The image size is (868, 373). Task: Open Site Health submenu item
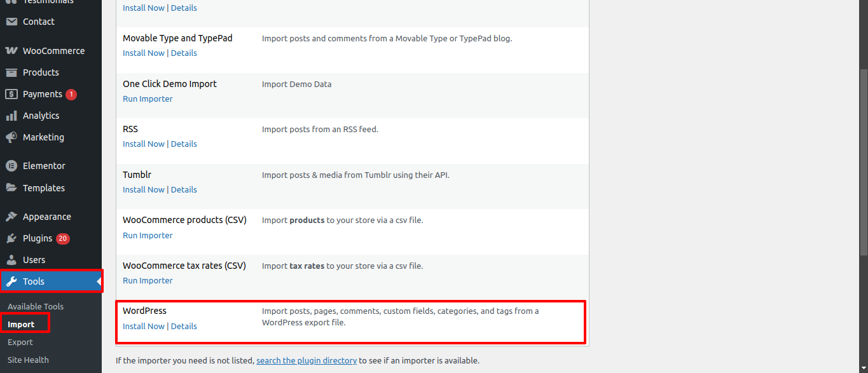tap(28, 360)
